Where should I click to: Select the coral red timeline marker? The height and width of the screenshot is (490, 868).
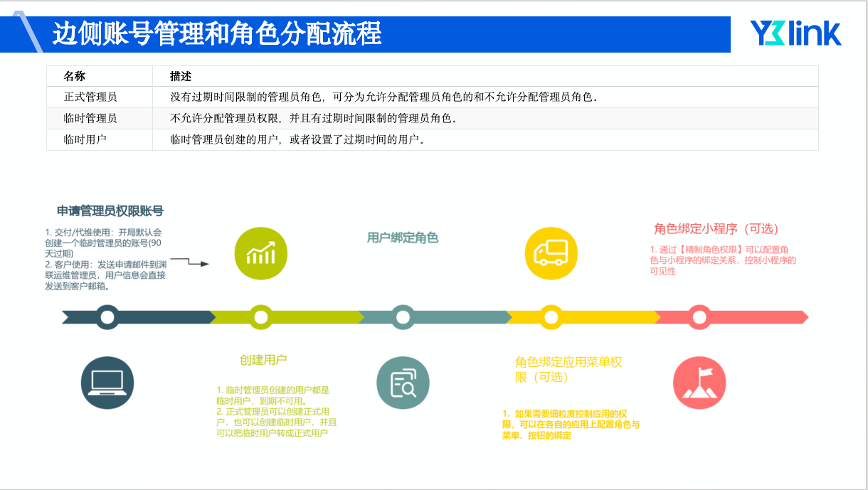(699, 316)
